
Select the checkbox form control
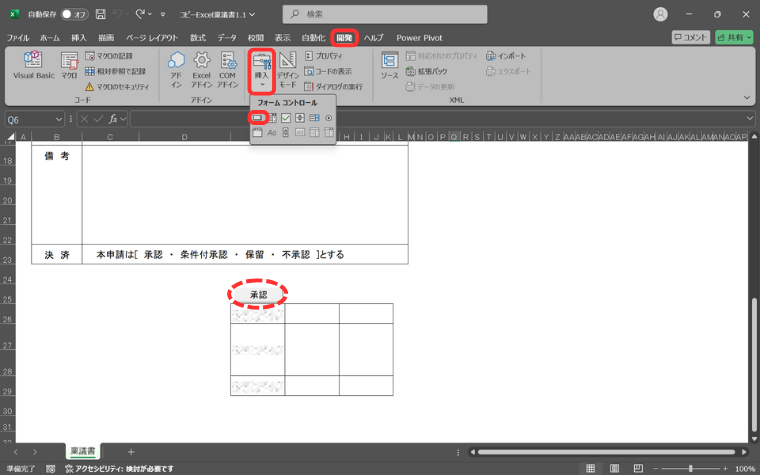(x=286, y=118)
